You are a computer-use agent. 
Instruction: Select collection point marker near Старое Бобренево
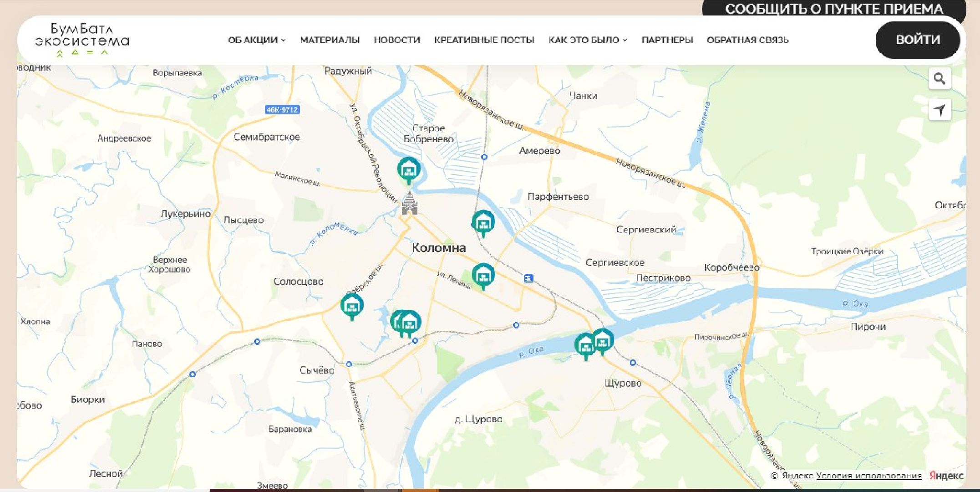pyautogui.click(x=408, y=169)
